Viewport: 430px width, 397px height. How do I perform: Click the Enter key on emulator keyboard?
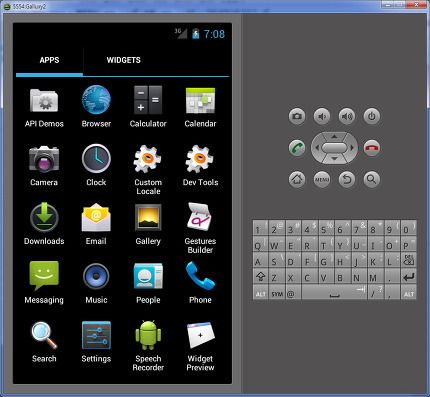408,276
